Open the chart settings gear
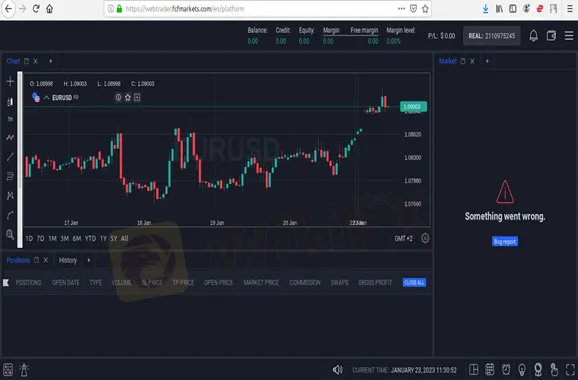The width and height of the screenshot is (578, 380). (x=425, y=238)
